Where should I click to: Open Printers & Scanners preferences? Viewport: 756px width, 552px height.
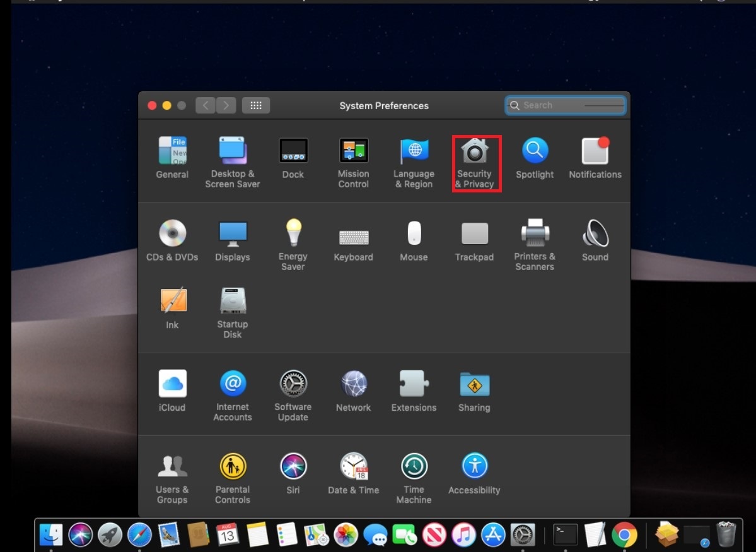[x=535, y=245]
